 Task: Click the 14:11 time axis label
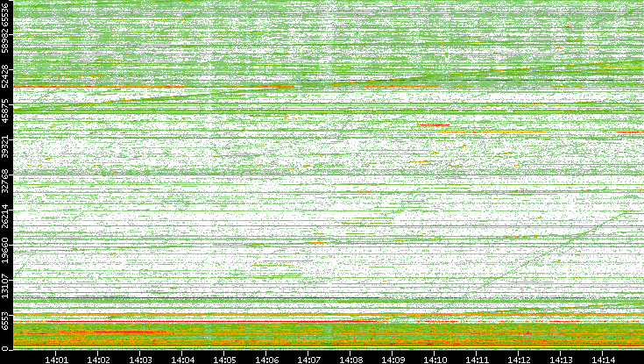tap(477, 360)
